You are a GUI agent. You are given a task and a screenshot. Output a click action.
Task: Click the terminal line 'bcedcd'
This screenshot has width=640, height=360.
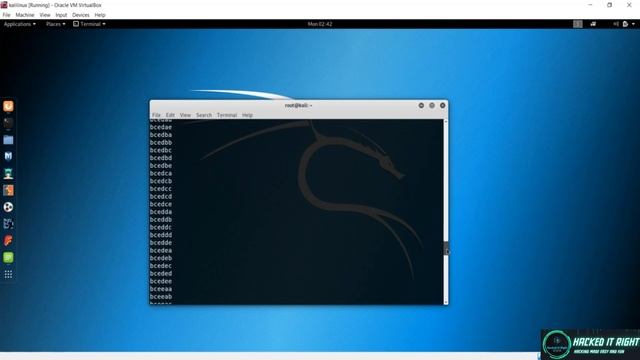click(x=161, y=197)
